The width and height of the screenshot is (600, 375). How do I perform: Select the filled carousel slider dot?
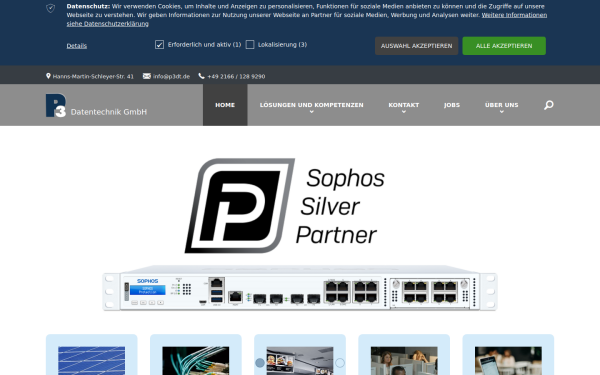tap(260, 362)
